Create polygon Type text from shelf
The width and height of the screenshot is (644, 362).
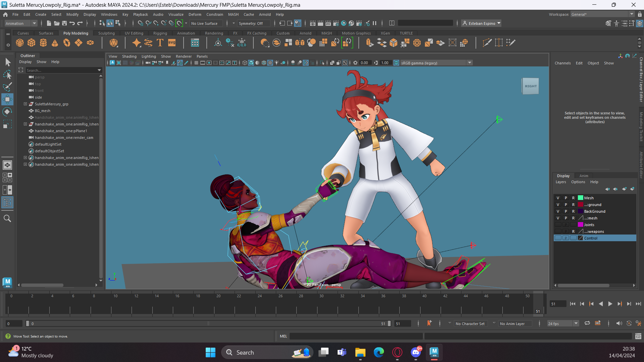click(160, 43)
